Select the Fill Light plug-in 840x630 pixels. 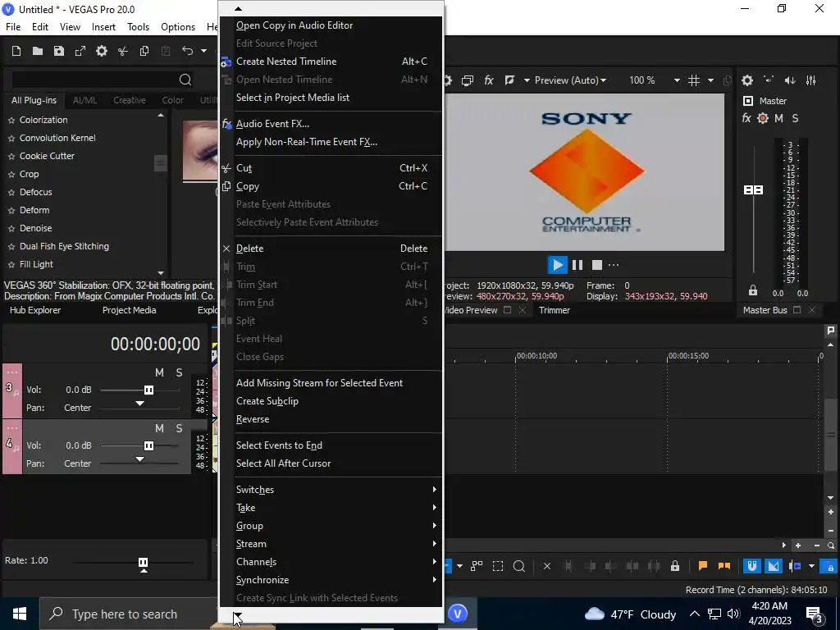pyautogui.click(x=36, y=264)
